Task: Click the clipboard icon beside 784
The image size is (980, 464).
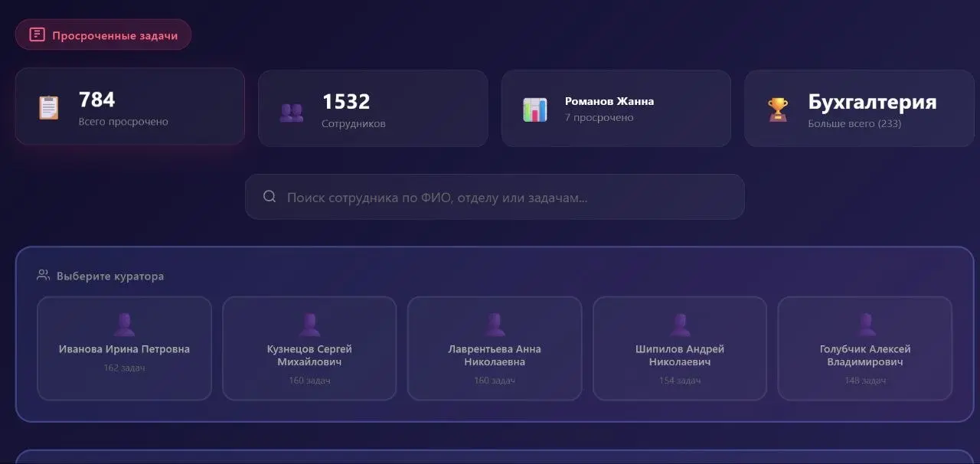Action: 48,107
